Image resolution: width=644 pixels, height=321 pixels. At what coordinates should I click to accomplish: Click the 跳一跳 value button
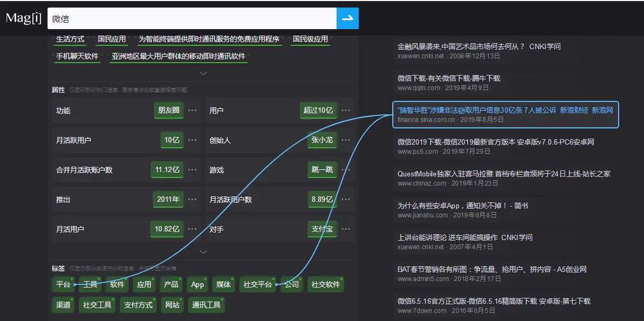click(322, 170)
